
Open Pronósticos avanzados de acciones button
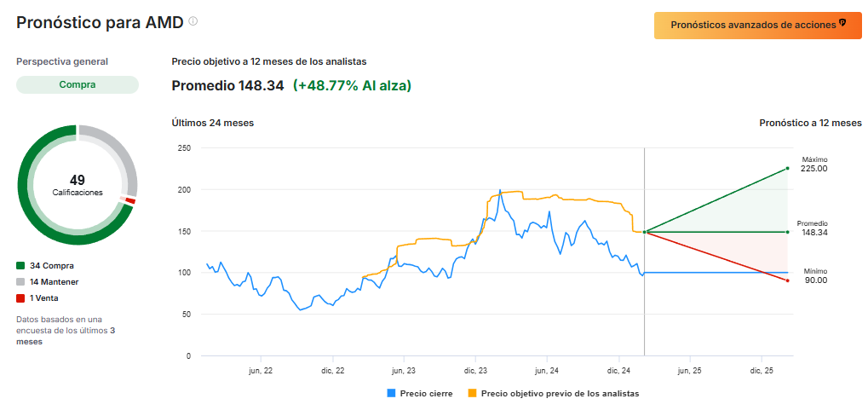tap(758, 26)
